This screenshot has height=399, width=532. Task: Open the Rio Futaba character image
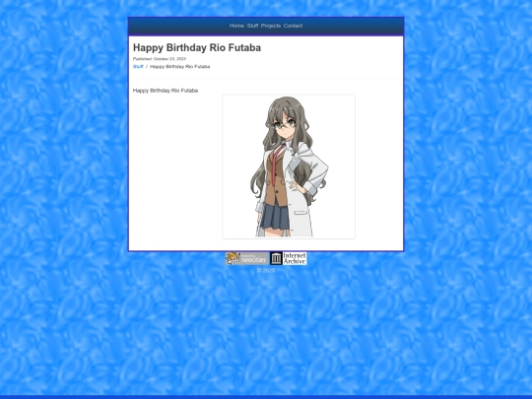click(289, 166)
